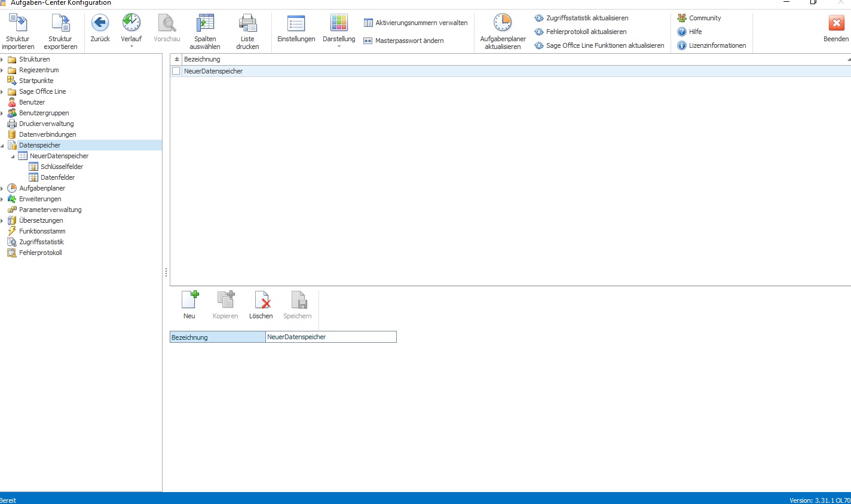Open the Zugriffsstatistik tree icon

[12, 242]
